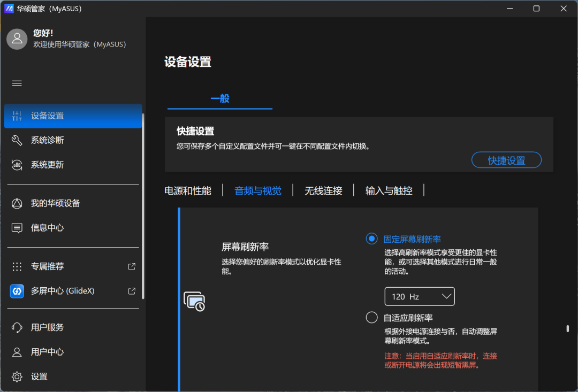
Task: Click the 设备设置 sliders icon
Action: (x=17, y=116)
